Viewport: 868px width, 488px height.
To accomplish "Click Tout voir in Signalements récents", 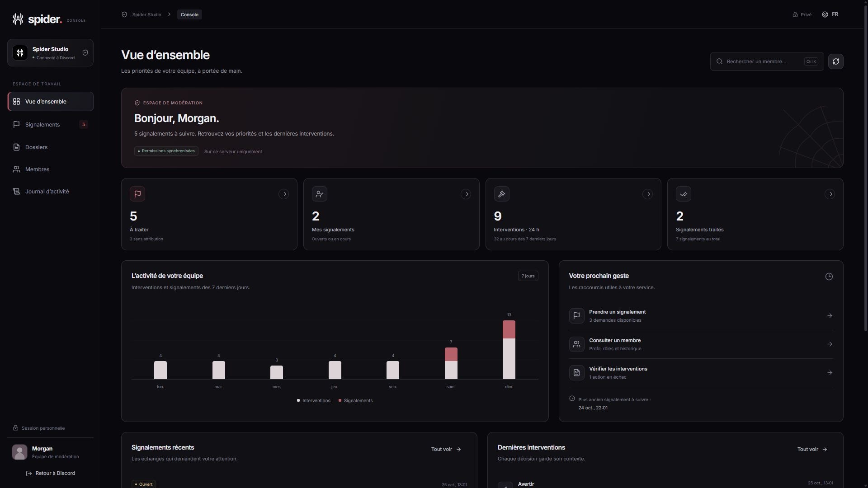I will [x=446, y=450].
